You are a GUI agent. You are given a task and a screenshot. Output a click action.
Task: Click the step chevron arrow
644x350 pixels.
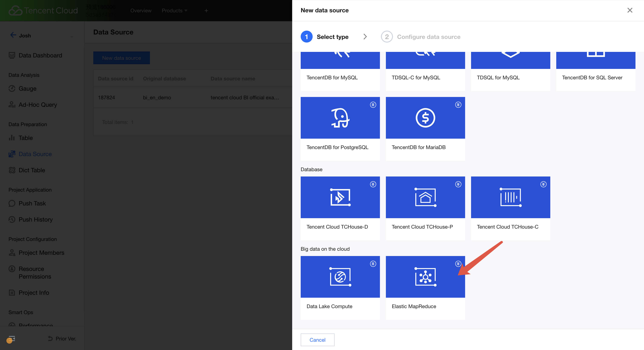tap(365, 37)
